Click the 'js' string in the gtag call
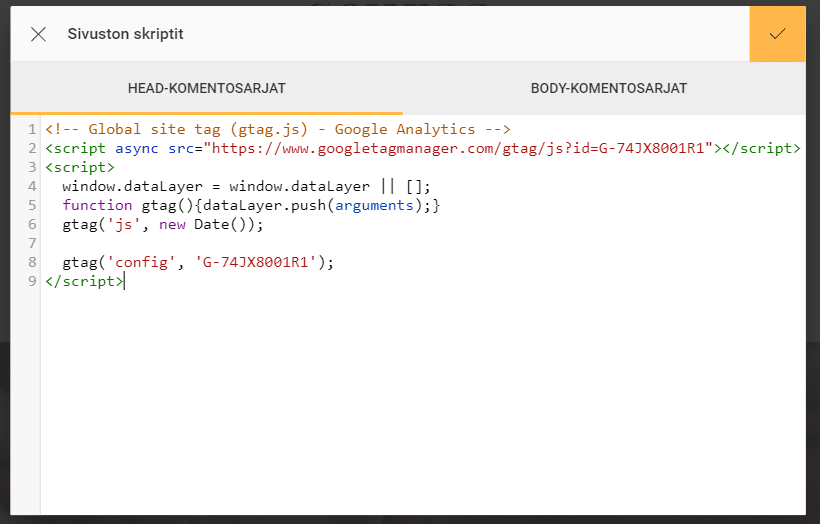Viewport: 820px width, 524px height. point(129,224)
